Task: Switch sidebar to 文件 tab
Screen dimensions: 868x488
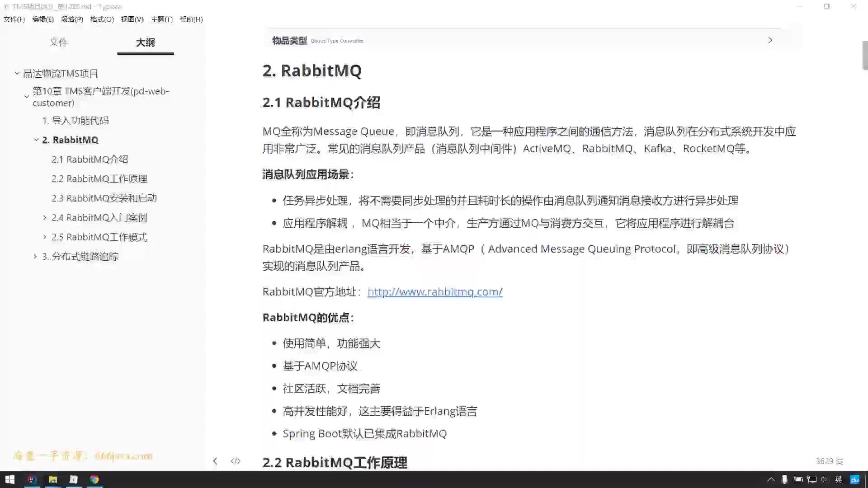Action: pyautogui.click(x=59, y=42)
